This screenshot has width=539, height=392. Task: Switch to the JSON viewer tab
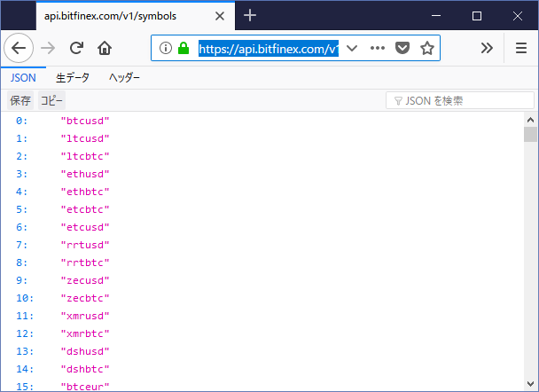[22, 77]
